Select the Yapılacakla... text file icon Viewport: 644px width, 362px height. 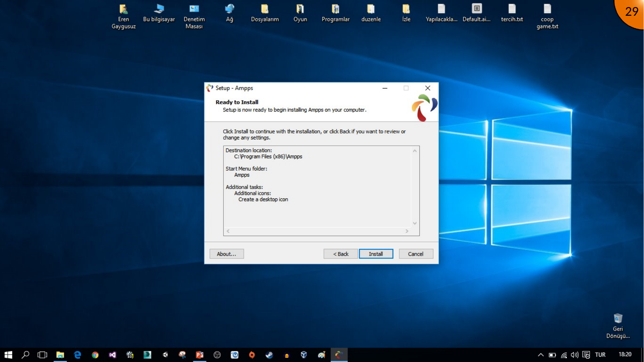pos(442,13)
